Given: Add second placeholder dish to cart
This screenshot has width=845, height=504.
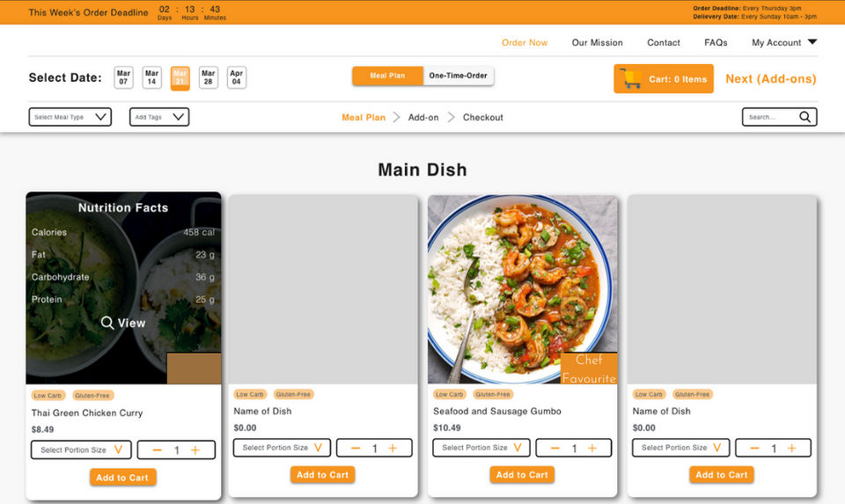Looking at the screenshot, I should coord(322,475).
